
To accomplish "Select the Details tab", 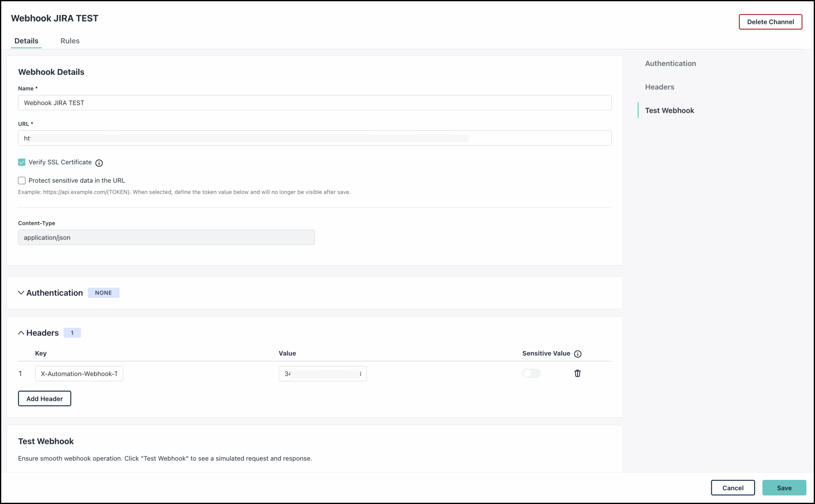I will pos(26,41).
